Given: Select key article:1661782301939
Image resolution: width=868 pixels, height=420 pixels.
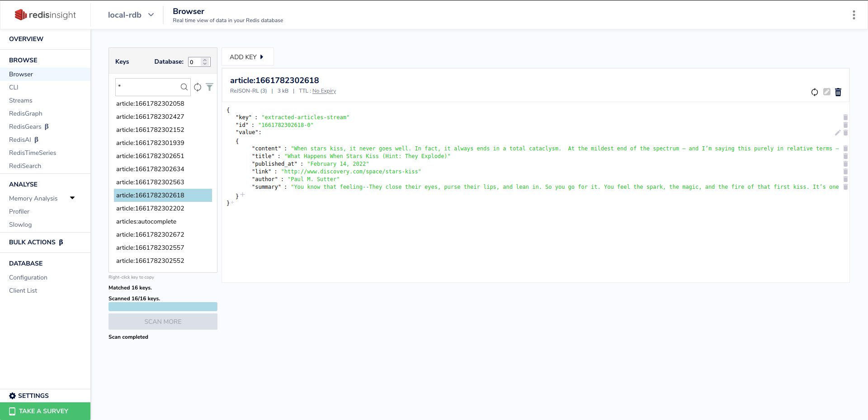Looking at the screenshot, I should click(163, 143).
